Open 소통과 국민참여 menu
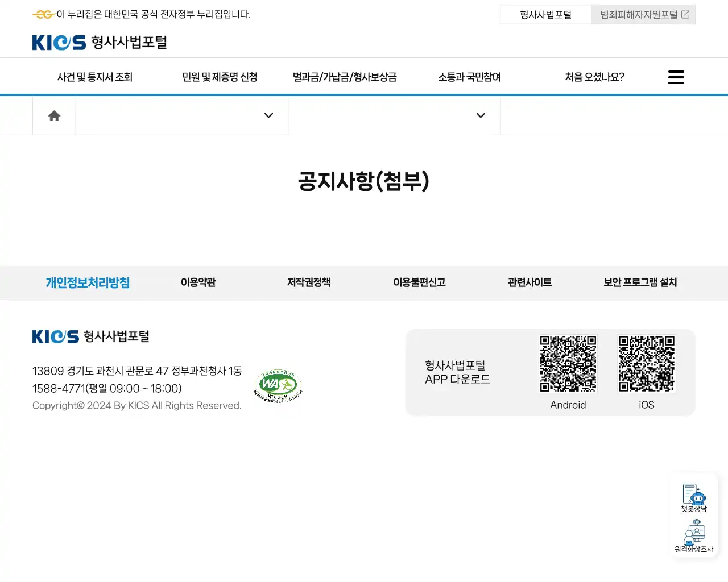This screenshot has width=728, height=582. click(x=470, y=77)
